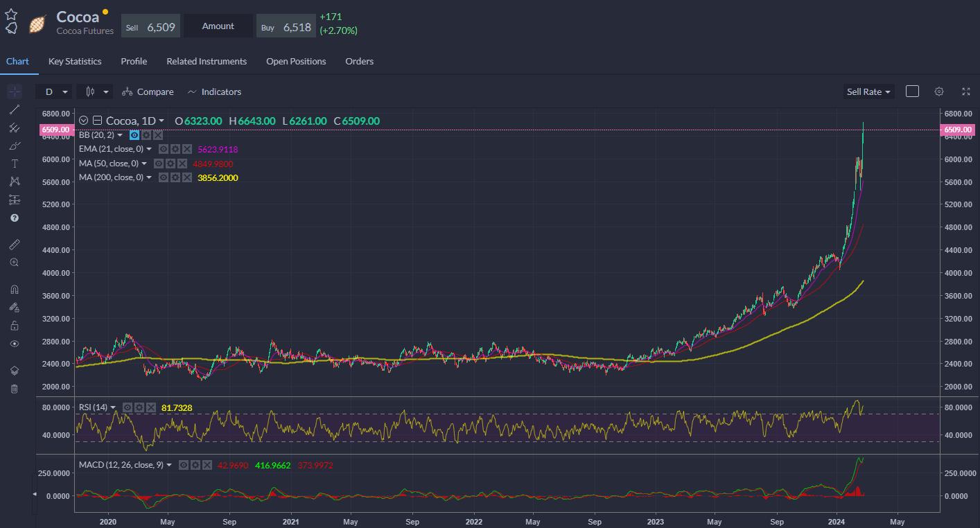Remove the MACD indicator
This screenshot has height=528, width=980.
tap(207, 465)
